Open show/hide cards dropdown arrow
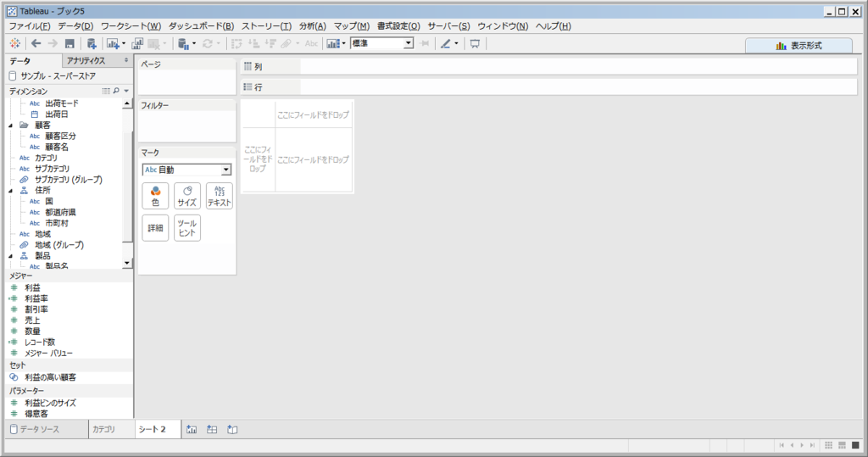Viewport: 868px width, 457px height. click(x=344, y=43)
